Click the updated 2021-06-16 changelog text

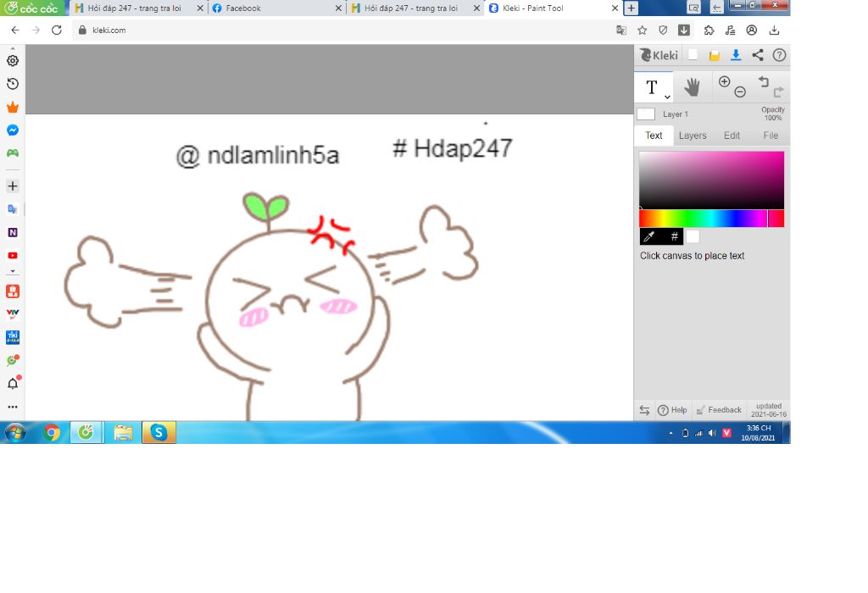coord(768,410)
